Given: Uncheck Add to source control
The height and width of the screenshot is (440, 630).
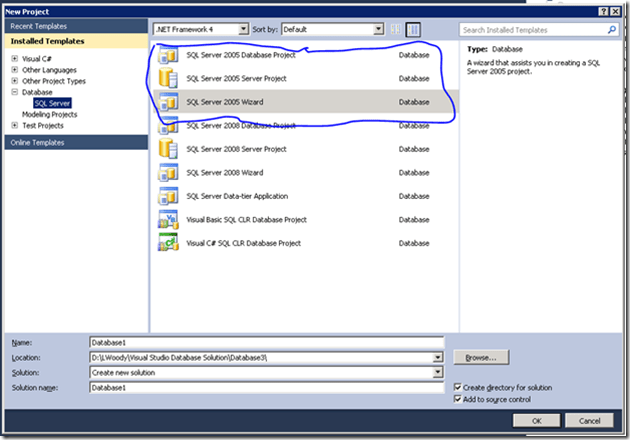Looking at the screenshot, I should pos(458,398).
